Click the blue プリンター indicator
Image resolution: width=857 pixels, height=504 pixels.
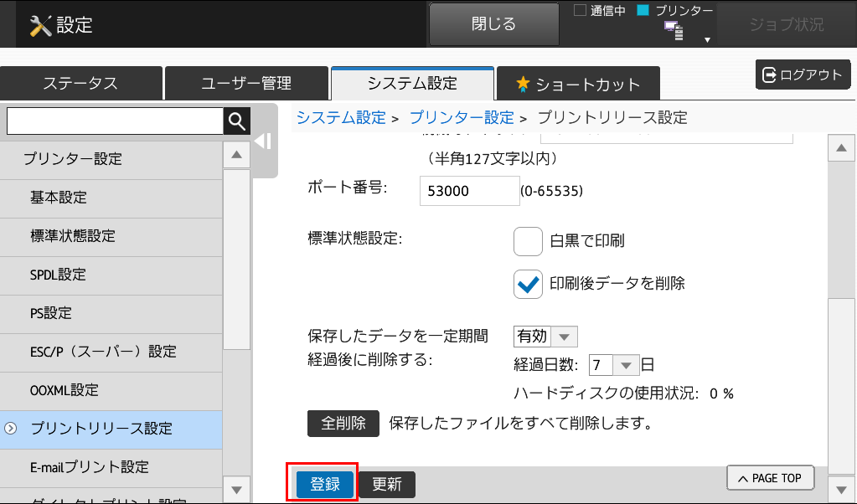(643, 10)
